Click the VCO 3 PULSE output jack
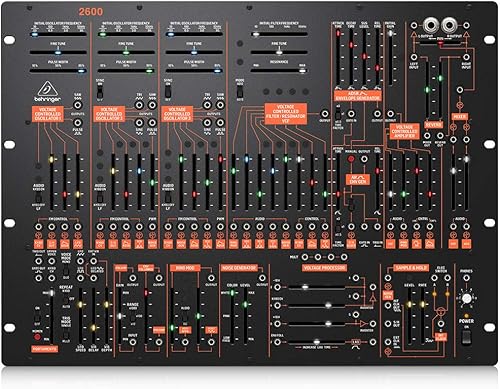 click(x=220, y=123)
